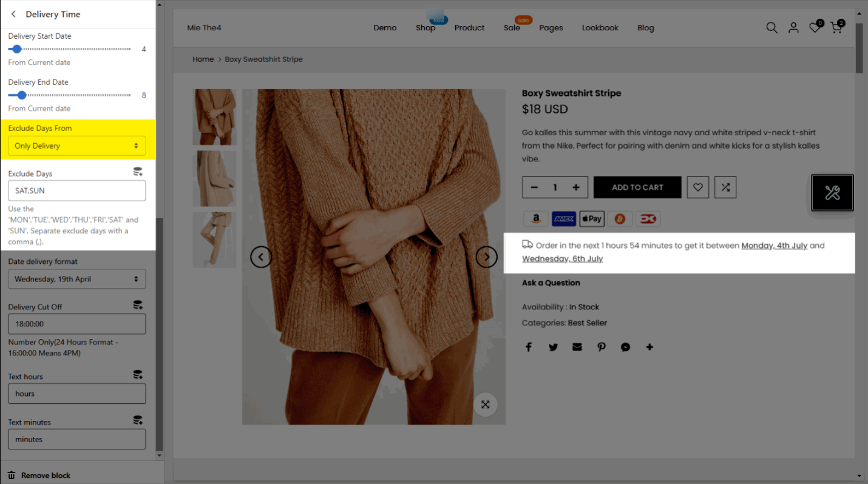This screenshot has width=868, height=484.
Task: Click the Remove block label
Action: (46, 476)
